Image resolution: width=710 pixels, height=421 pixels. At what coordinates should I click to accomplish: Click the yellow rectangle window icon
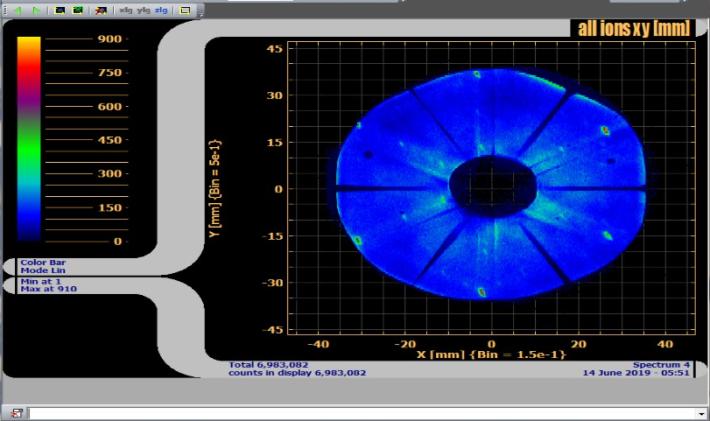(x=185, y=9)
